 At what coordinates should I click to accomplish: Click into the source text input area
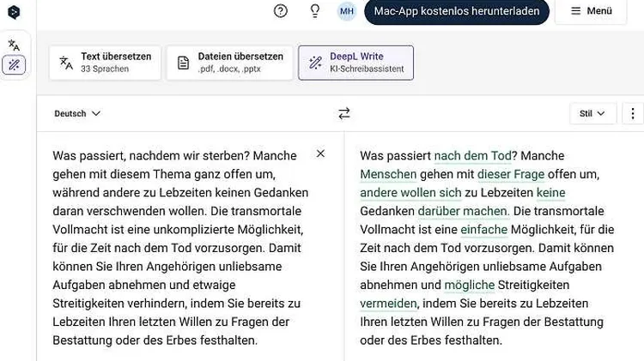[180, 249]
